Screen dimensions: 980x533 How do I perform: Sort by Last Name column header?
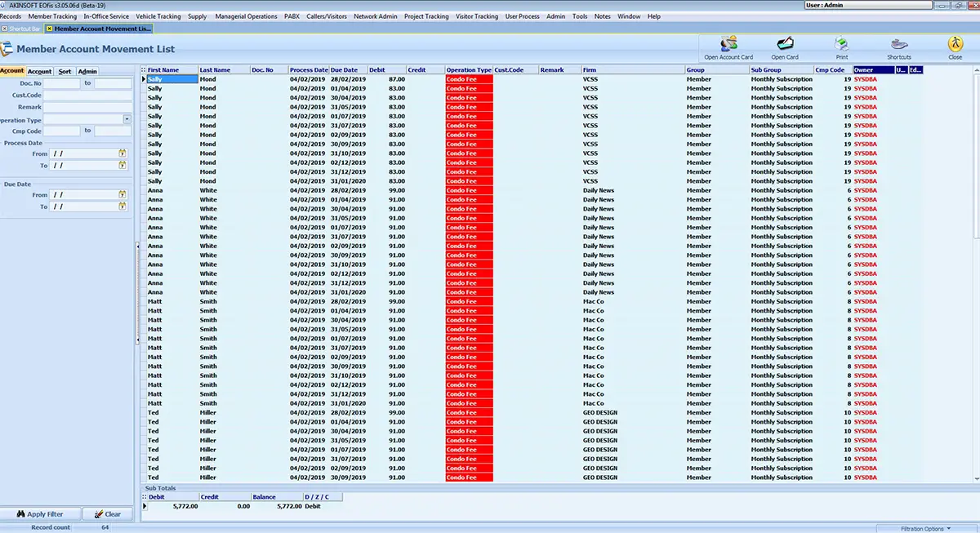[x=224, y=70]
